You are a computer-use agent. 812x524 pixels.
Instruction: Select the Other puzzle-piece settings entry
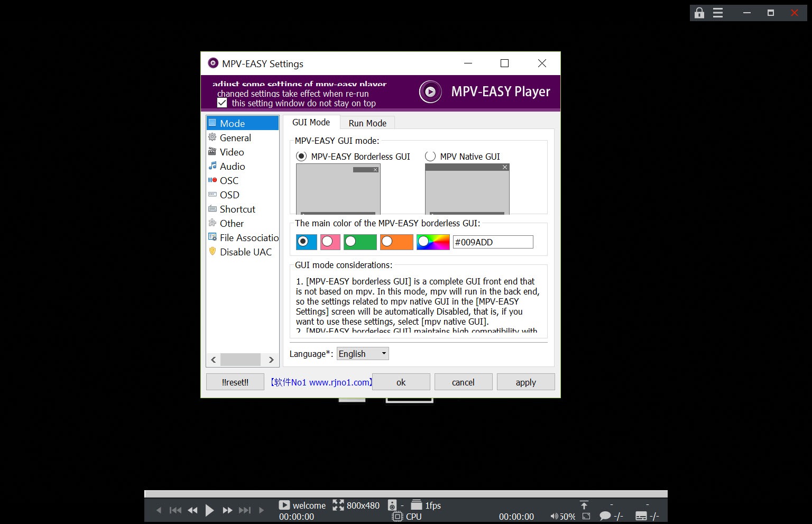[x=232, y=223]
